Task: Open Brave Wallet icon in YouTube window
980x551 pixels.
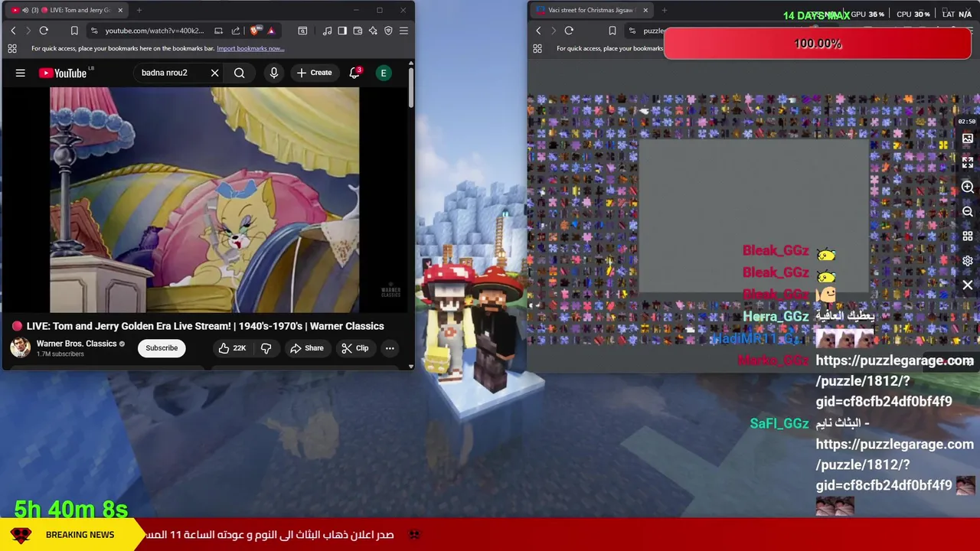Action: [358, 31]
